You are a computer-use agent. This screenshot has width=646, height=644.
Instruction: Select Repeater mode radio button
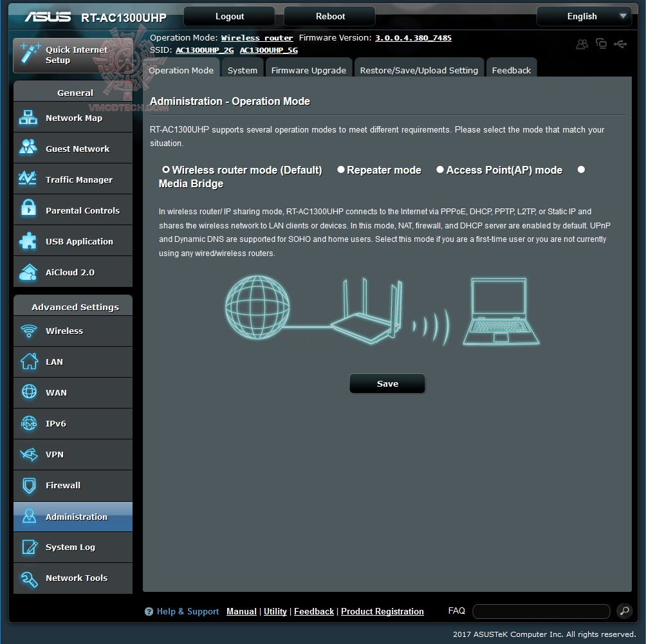(x=341, y=169)
